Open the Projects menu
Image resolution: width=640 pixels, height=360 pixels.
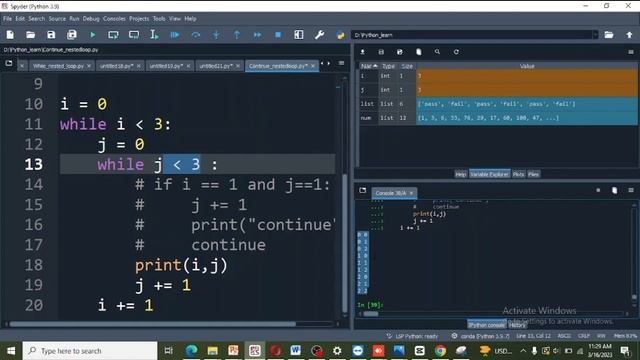[139, 19]
